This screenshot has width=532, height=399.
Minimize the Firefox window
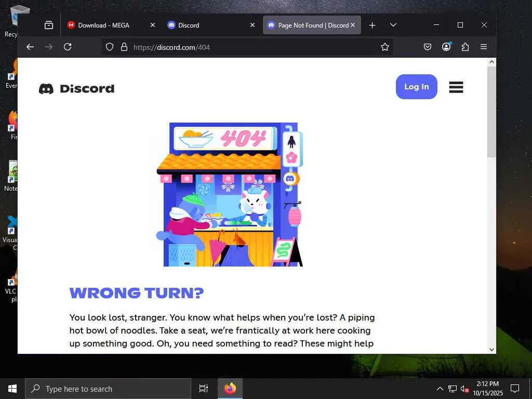click(436, 25)
